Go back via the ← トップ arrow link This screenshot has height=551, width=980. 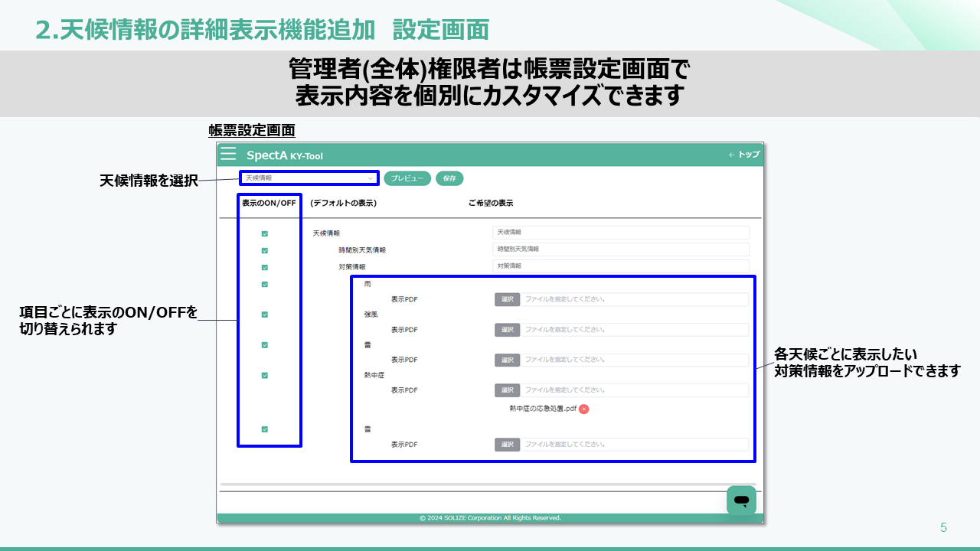click(x=743, y=155)
